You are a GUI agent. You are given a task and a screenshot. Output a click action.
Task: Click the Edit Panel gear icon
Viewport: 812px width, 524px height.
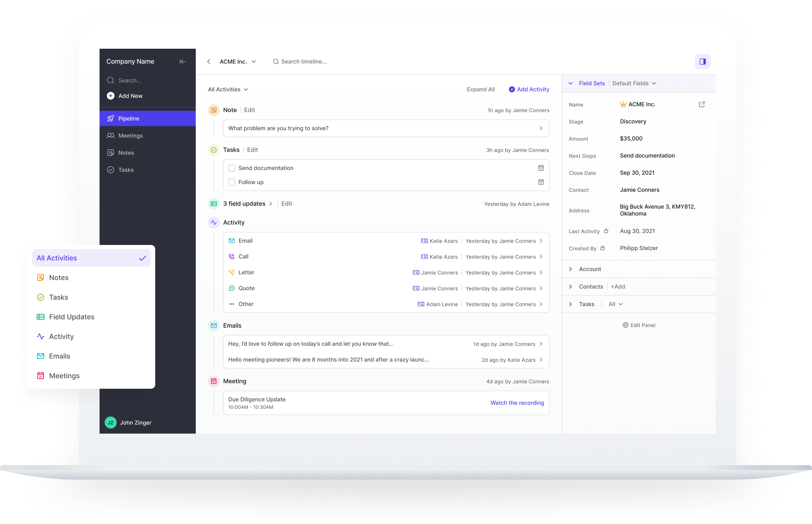pos(625,325)
